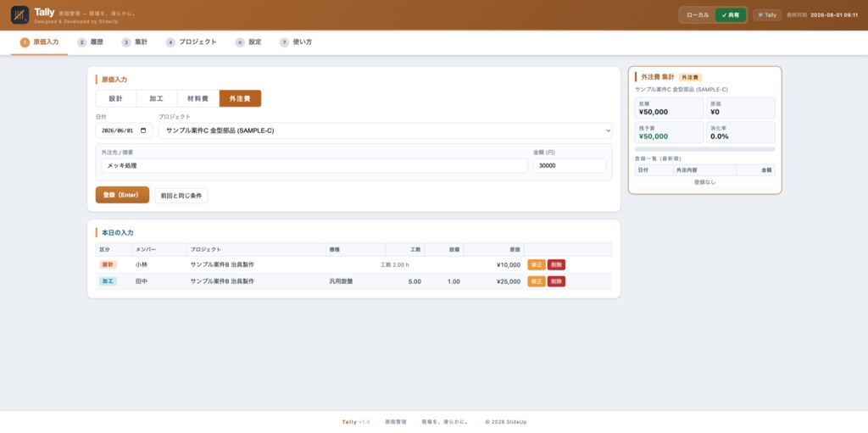
Task: Click the Tally workspace badge in header
Action: click(x=766, y=15)
